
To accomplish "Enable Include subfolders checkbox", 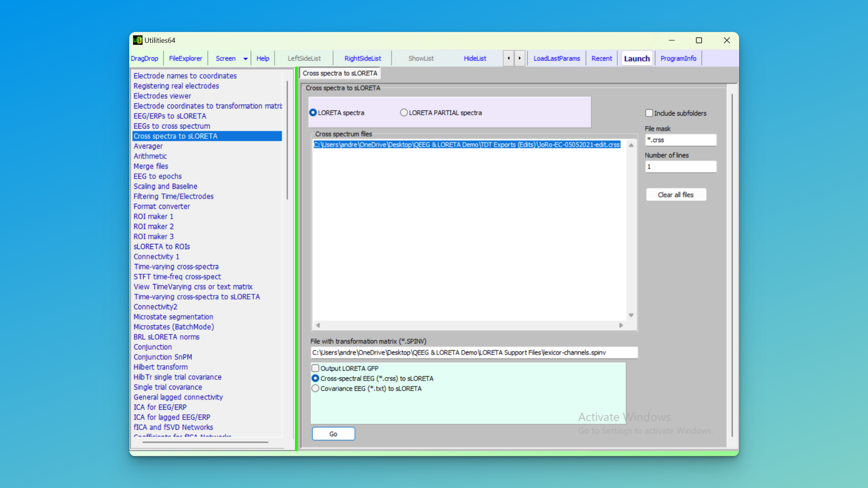I will 649,113.
